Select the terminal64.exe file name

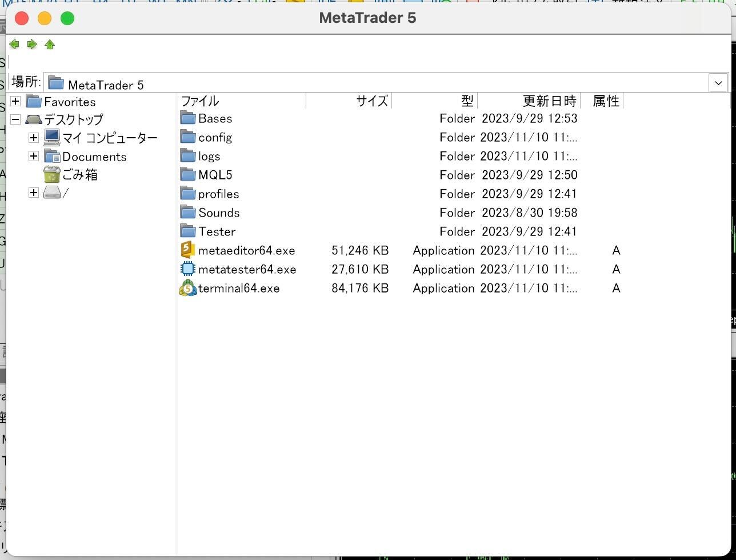coord(239,288)
